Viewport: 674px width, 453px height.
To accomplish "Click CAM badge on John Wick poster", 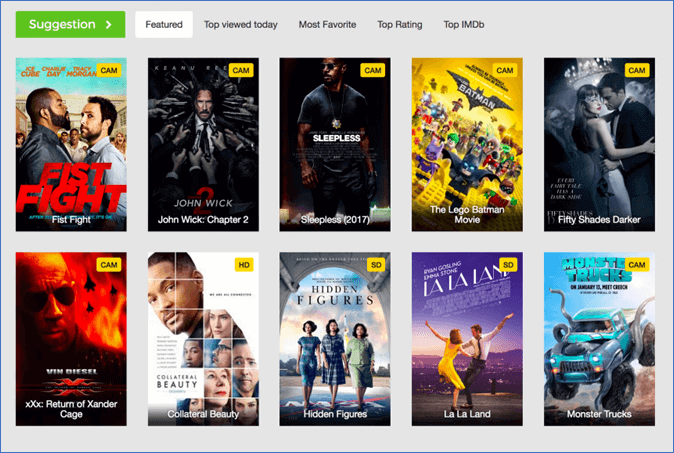I will click(x=241, y=70).
